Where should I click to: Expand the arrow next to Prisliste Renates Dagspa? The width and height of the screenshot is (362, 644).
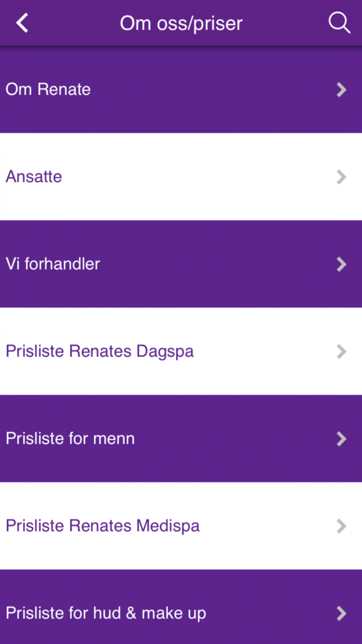[x=342, y=352]
